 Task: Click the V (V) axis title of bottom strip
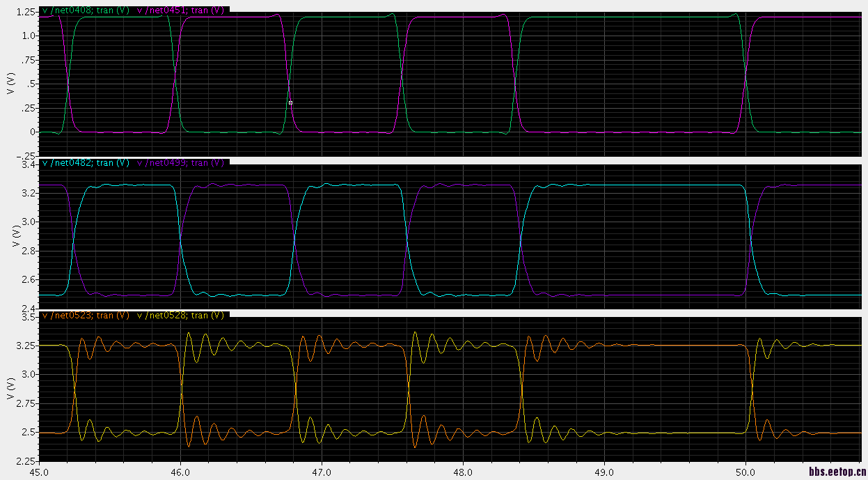tap(10, 389)
